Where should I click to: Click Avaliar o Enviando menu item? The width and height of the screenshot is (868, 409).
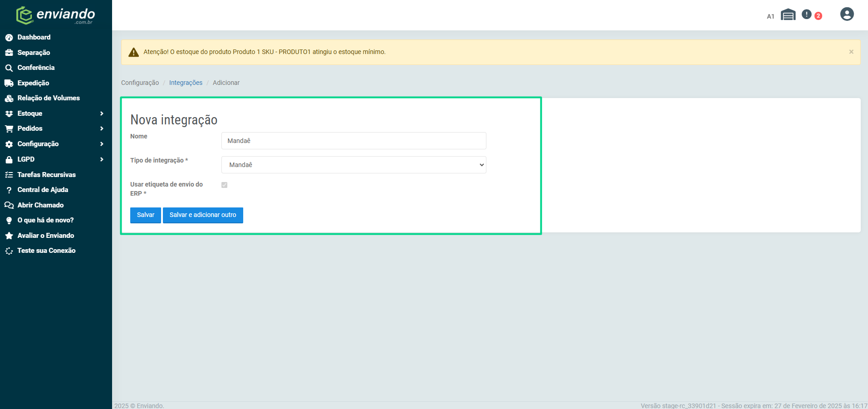pyautogui.click(x=46, y=236)
